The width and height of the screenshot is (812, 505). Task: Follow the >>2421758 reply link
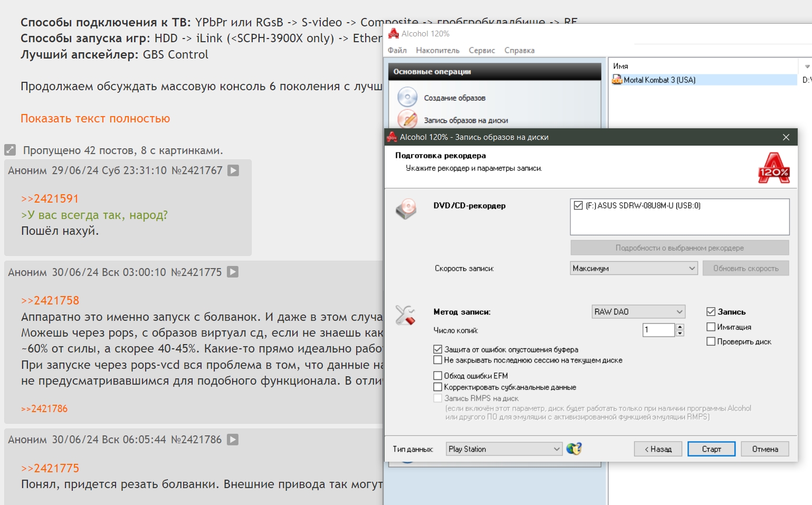coord(50,301)
